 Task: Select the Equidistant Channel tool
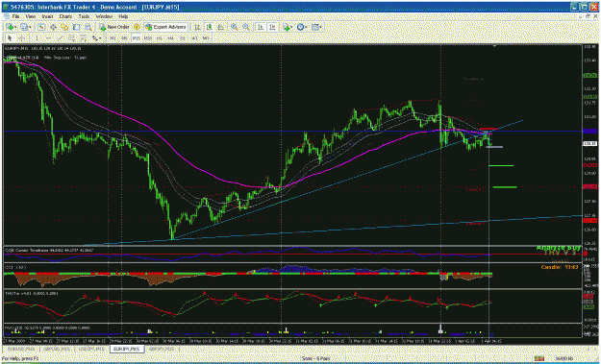(71, 38)
